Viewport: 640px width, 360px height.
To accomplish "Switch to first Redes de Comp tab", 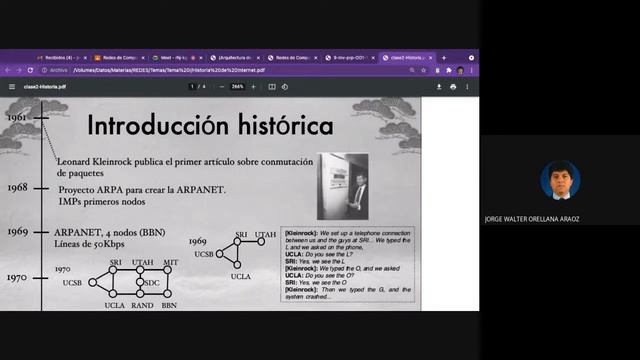I will (119, 58).
